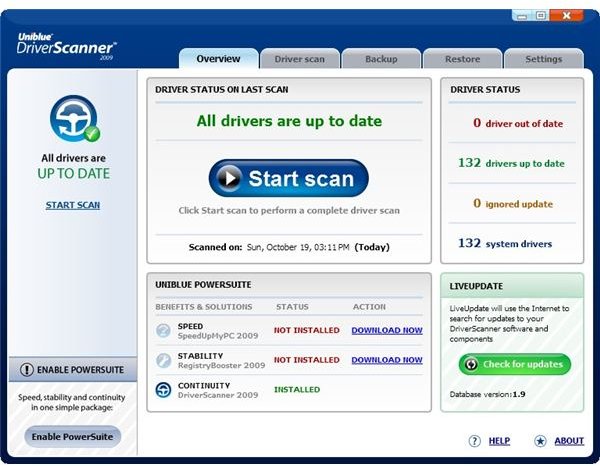Click 'Database version: 1.9' text

[x=487, y=394]
